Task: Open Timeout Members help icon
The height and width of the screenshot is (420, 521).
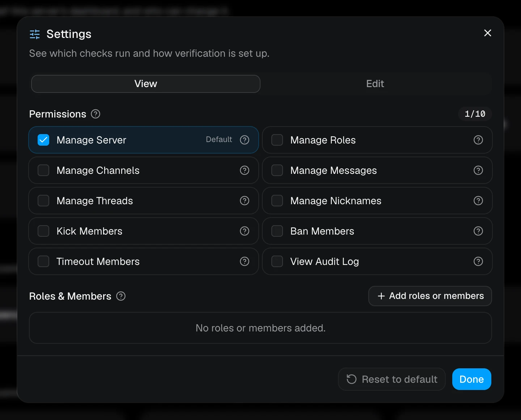Action: tap(245, 261)
